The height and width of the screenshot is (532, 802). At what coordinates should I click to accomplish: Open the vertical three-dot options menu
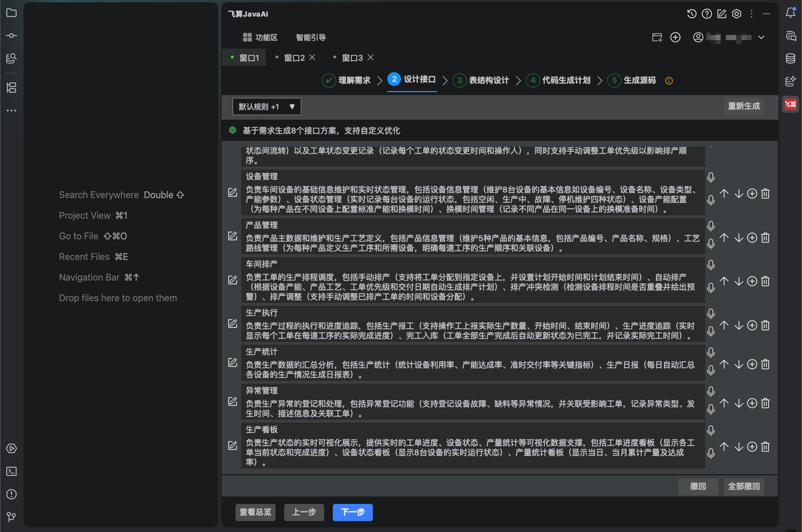[x=751, y=14]
